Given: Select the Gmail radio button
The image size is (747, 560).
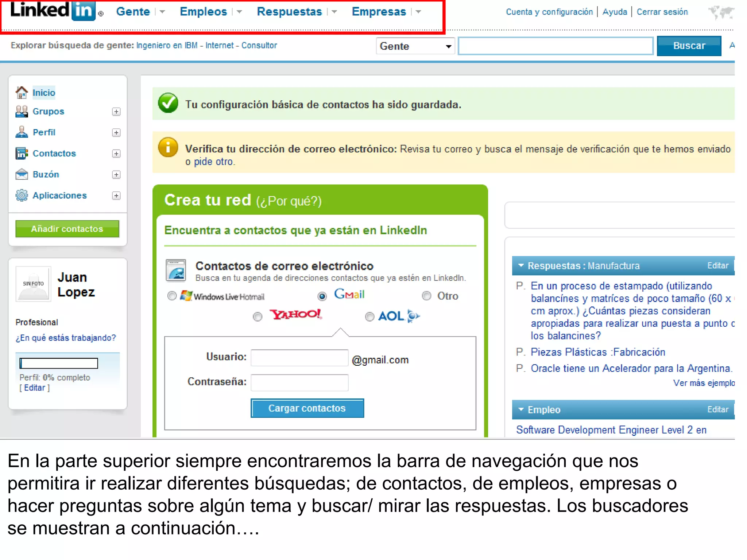Looking at the screenshot, I should pyautogui.click(x=322, y=296).
